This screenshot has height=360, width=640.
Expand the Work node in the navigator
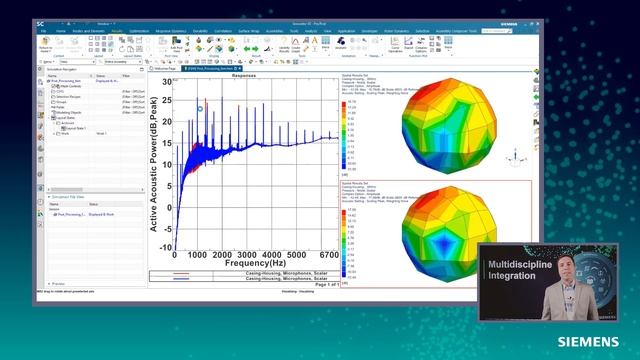[54, 133]
